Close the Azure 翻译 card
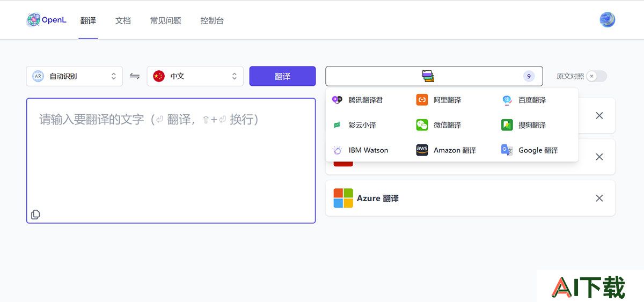Image resolution: width=644 pixels, height=302 pixels. click(x=599, y=198)
